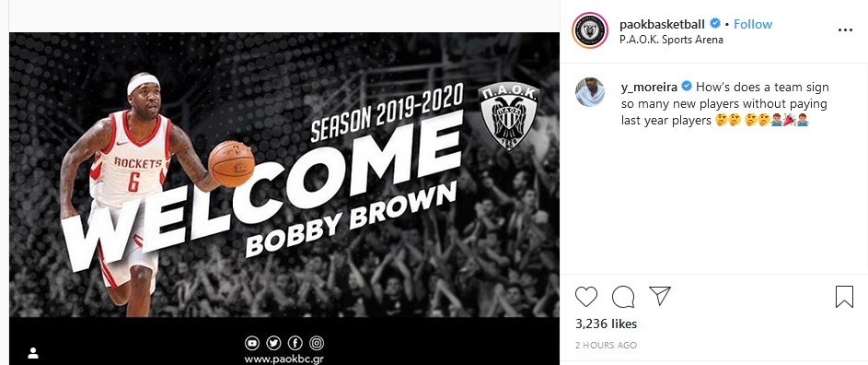Click Instagram icon in image footer
Viewport: 868px width, 365px height.
click(317, 344)
